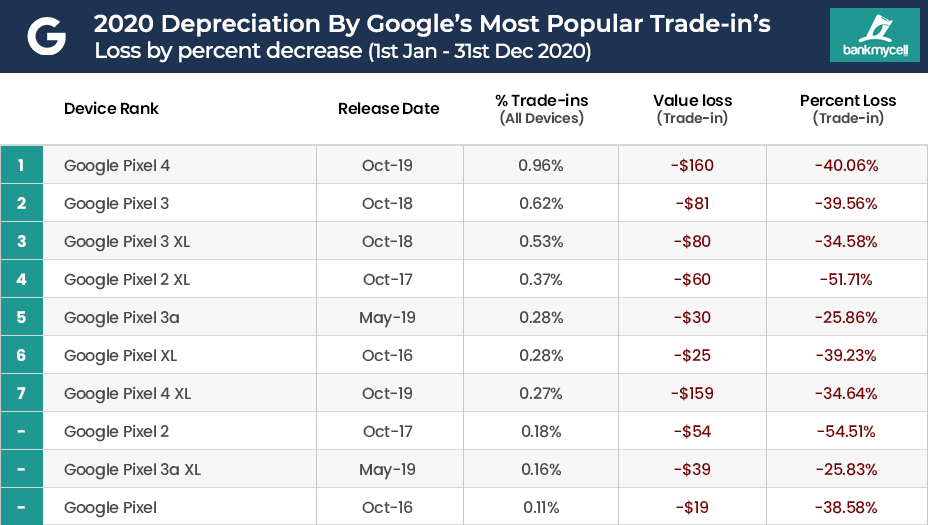This screenshot has height=525, width=928.
Task: Click the Google G logo icon
Action: (46, 37)
